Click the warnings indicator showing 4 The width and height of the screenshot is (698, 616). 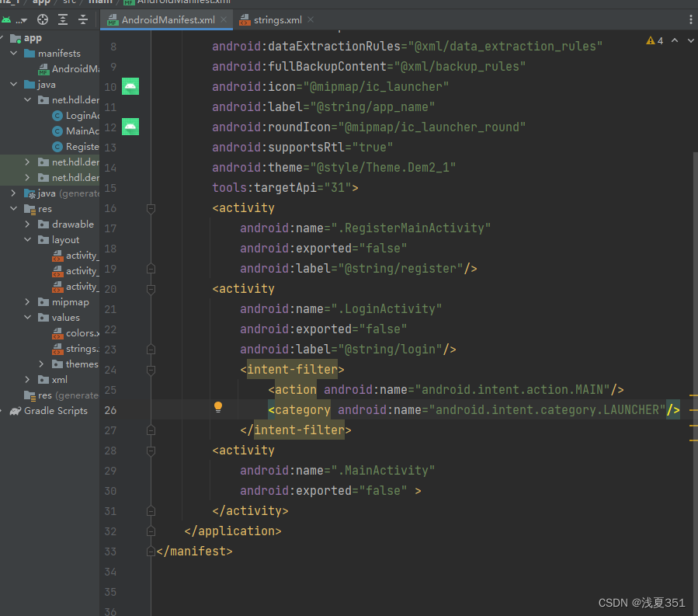click(x=655, y=40)
